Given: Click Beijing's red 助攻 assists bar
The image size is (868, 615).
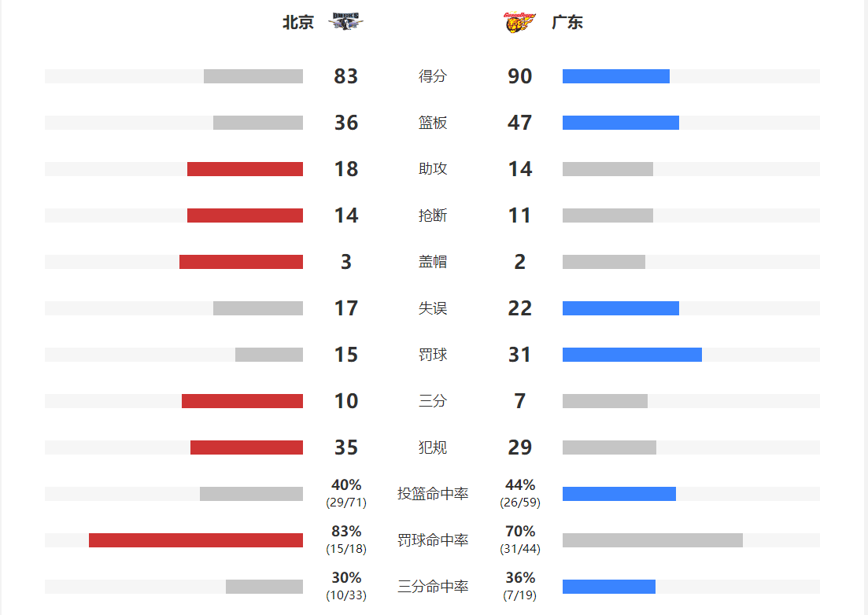Looking at the screenshot, I should pyautogui.click(x=245, y=169).
